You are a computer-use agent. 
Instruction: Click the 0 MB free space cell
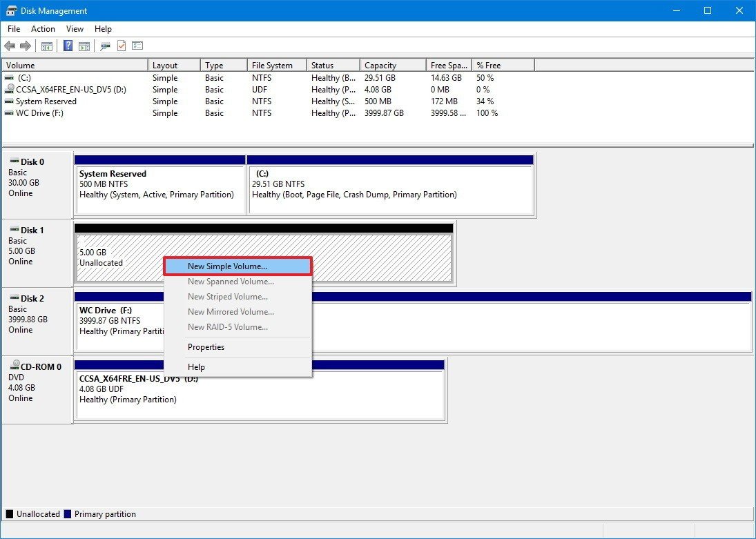pos(440,90)
